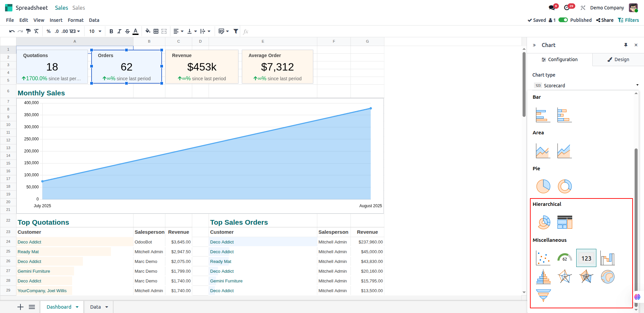
Task: Select the horizontal bar chart type
Action: click(543, 115)
